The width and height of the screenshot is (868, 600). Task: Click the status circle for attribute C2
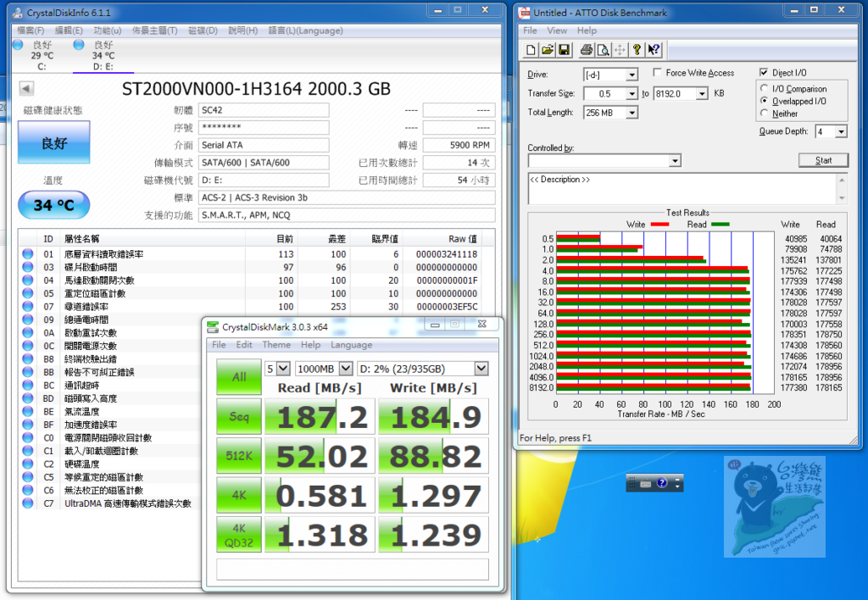click(x=28, y=464)
